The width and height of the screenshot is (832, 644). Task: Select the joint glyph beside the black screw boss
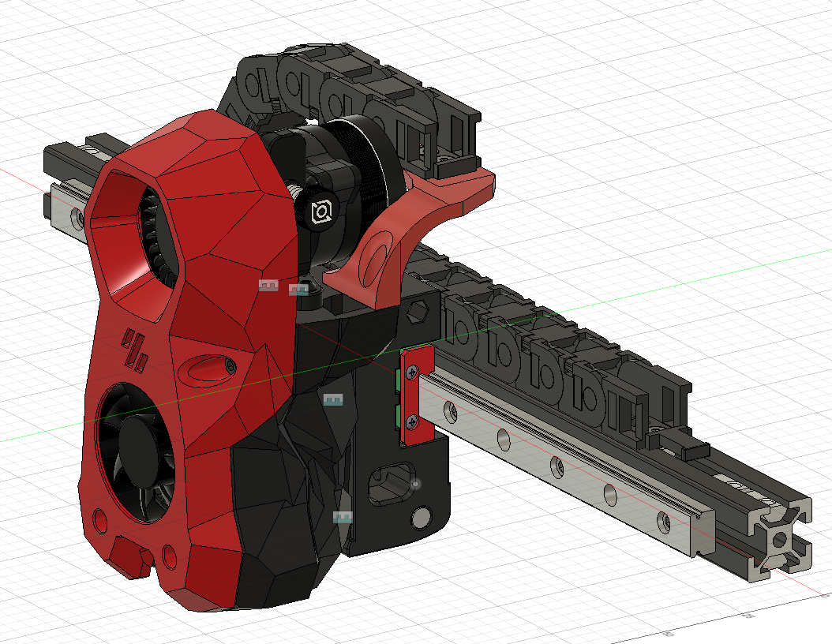pos(298,290)
